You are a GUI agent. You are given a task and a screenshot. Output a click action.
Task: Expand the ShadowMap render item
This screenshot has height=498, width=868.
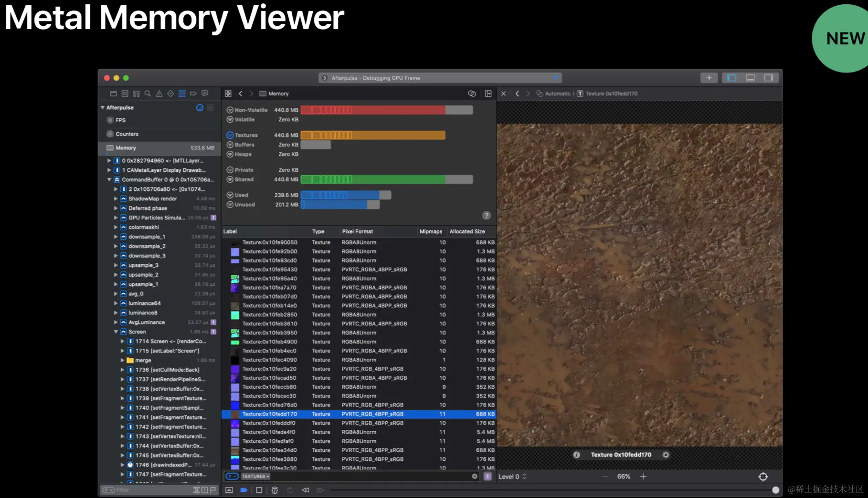pyautogui.click(x=116, y=198)
